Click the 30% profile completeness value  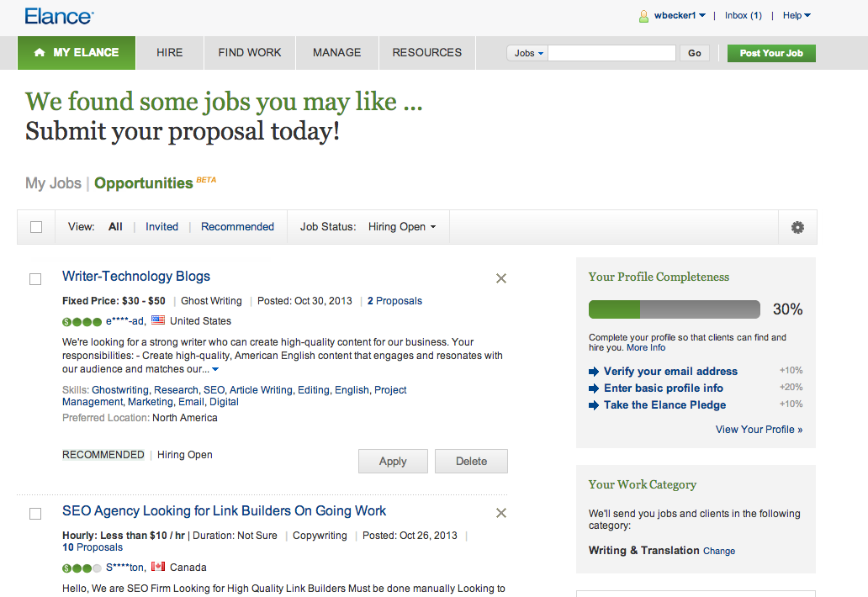788,309
